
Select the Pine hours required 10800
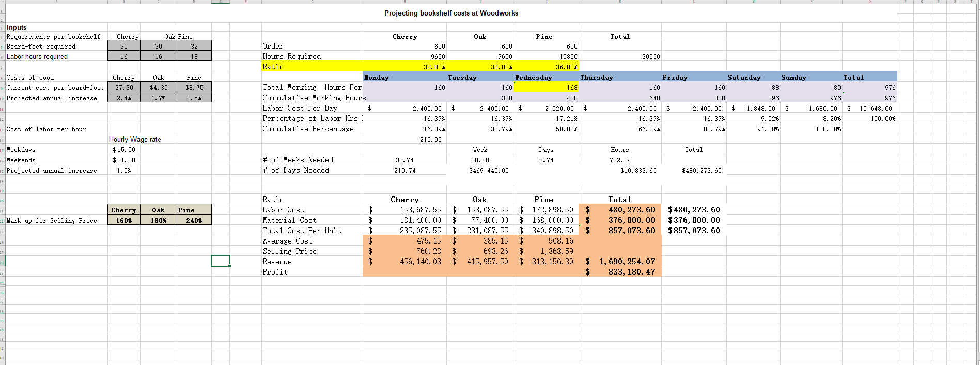click(x=547, y=56)
